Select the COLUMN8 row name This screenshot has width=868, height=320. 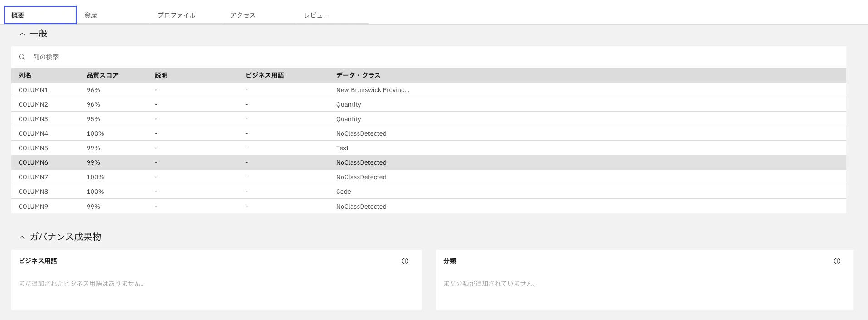(x=33, y=192)
